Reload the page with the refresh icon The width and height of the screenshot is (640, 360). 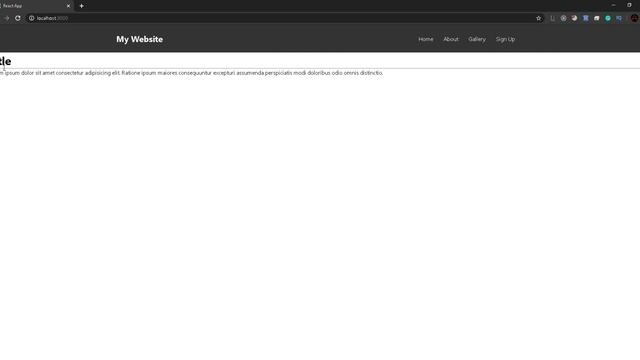[x=18, y=18]
